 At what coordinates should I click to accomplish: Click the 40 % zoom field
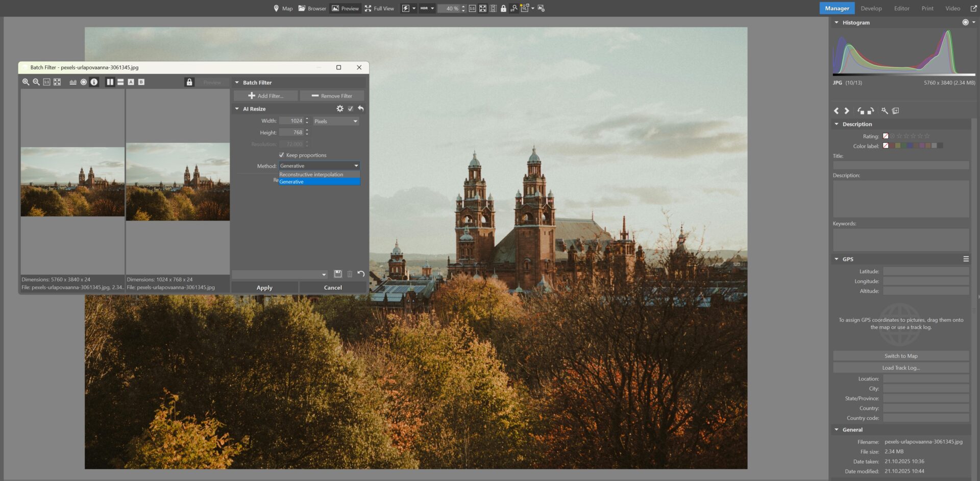coord(449,8)
